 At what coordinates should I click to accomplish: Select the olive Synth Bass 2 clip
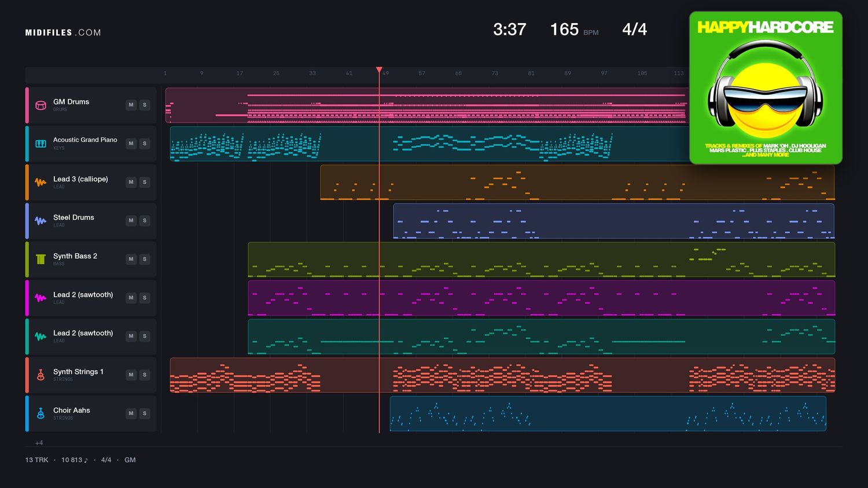541,260
